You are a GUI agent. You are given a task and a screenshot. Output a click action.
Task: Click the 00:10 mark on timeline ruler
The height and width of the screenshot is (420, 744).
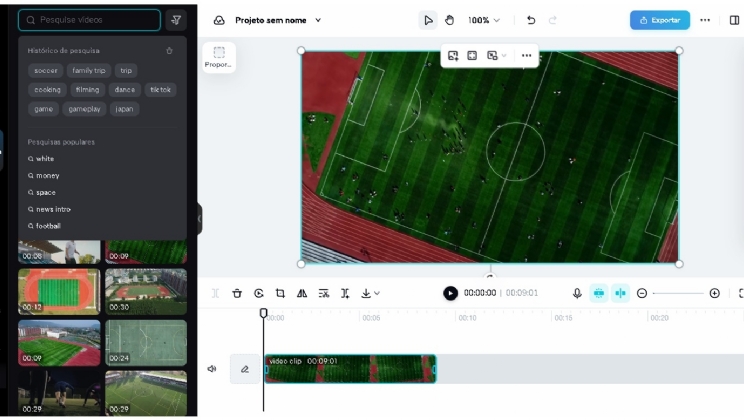467,318
